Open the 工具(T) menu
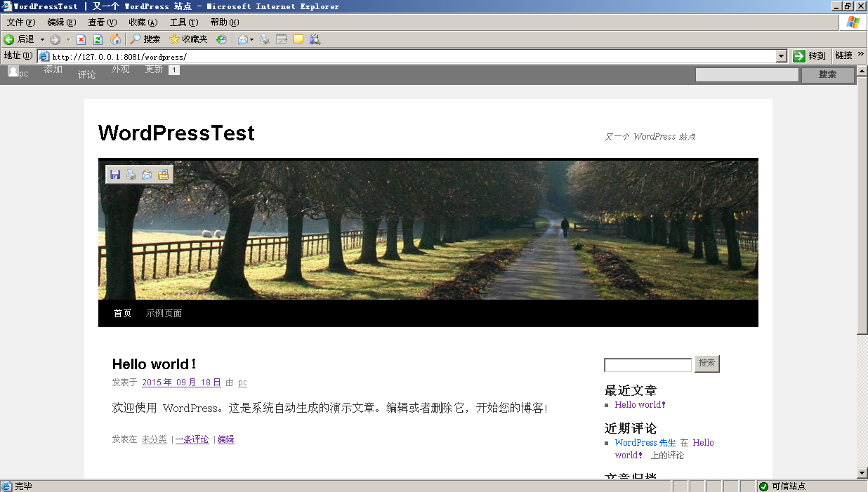This screenshot has height=492, width=868. 184,22
